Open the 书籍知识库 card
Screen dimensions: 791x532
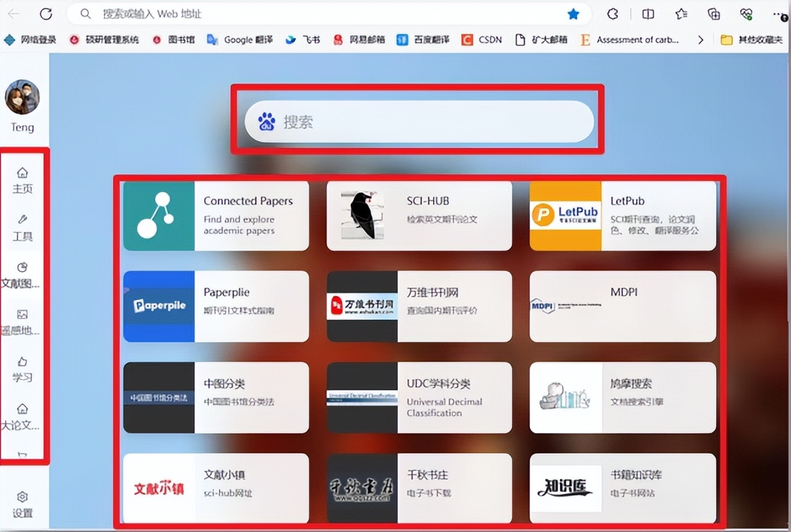click(x=623, y=488)
